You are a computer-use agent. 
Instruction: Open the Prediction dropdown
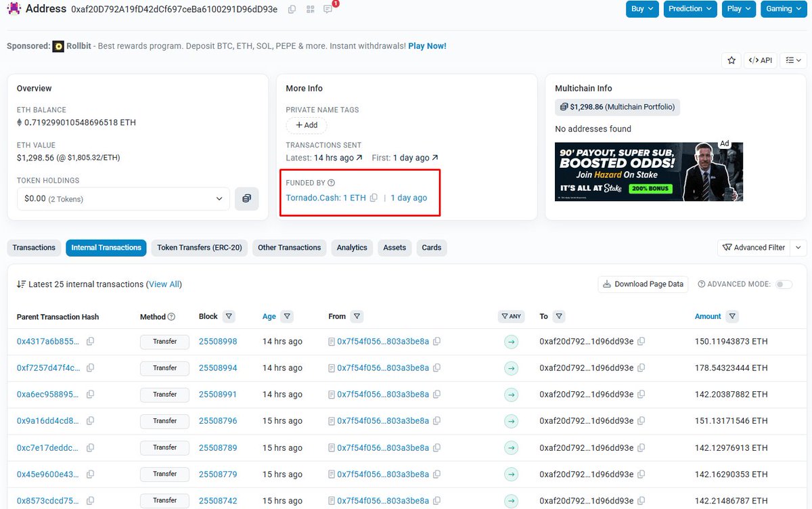[x=690, y=9]
